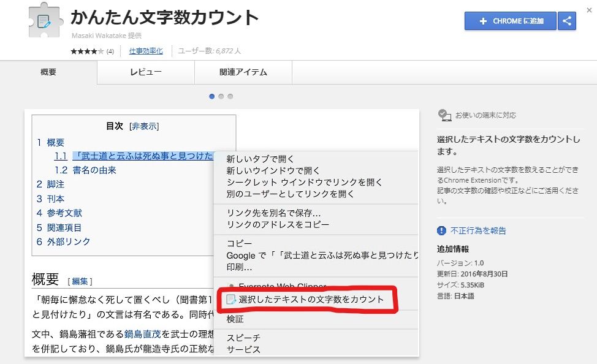This screenshot has height=364, width=597.
Task: Select the second carousel dot
Action: pyautogui.click(x=221, y=96)
